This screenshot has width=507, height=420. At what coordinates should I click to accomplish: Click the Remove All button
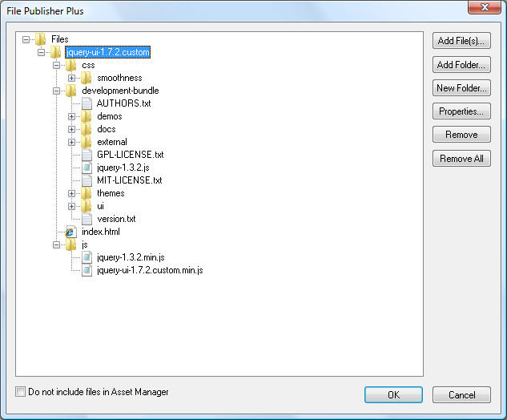click(461, 159)
